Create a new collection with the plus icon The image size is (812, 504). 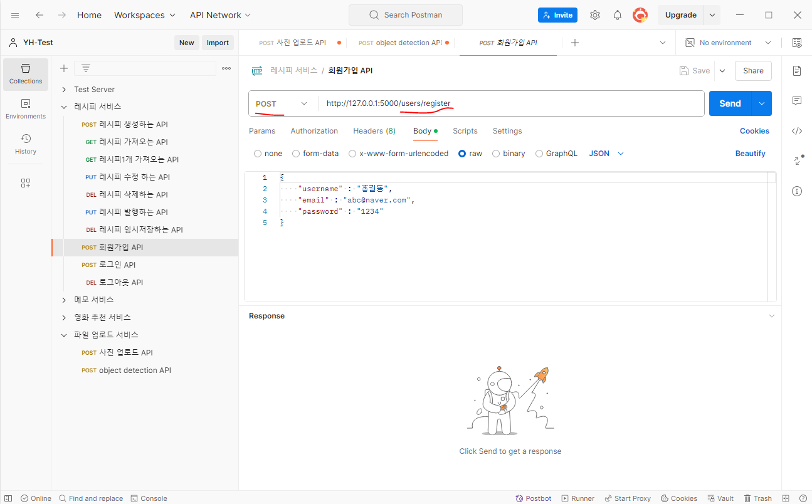click(x=63, y=68)
